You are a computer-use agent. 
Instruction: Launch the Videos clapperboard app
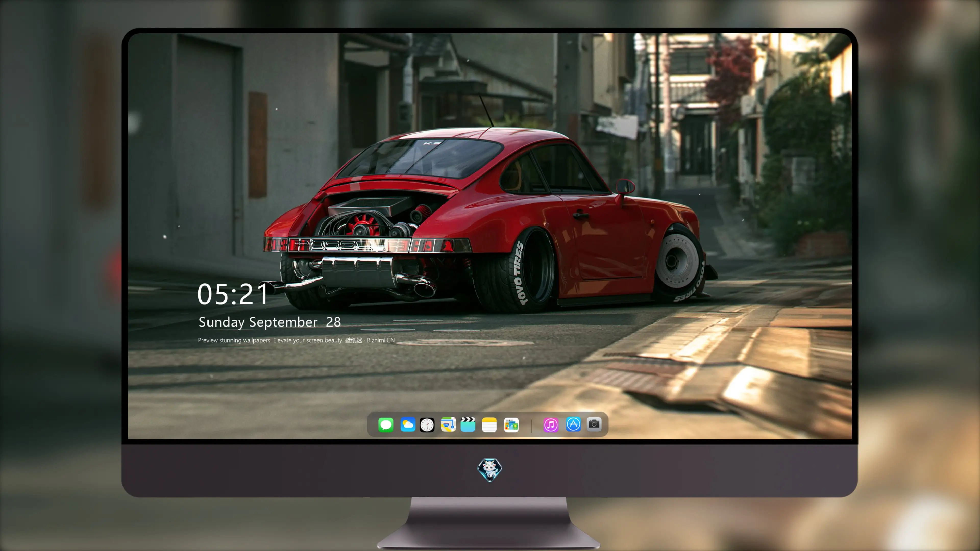point(468,424)
